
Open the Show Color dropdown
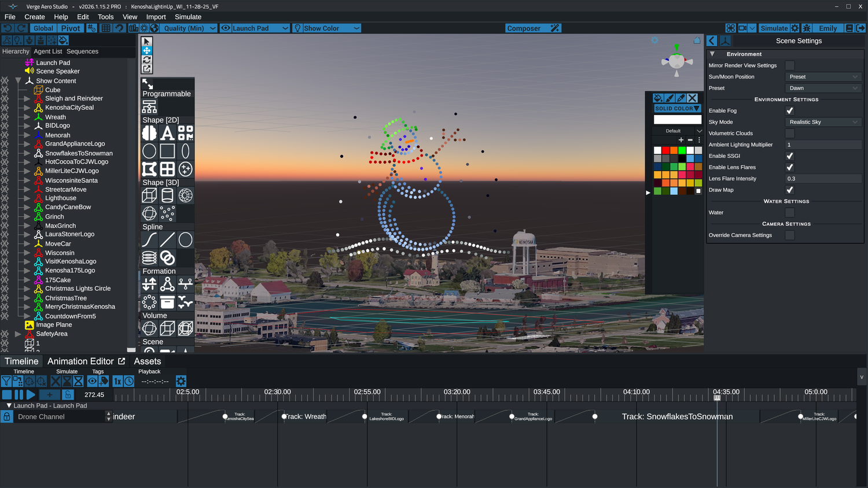tap(327, 28)
